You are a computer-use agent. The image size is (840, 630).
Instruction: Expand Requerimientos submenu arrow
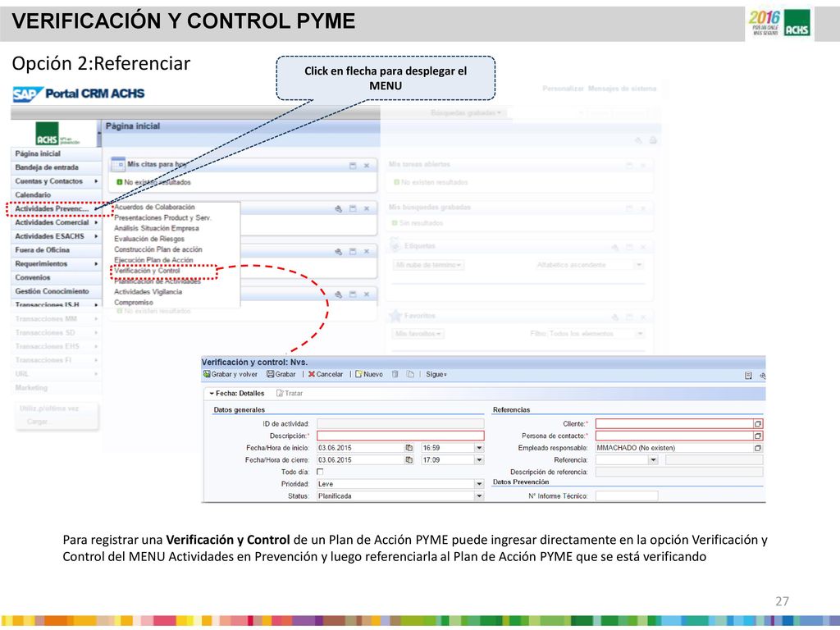(x=96, y=264)
